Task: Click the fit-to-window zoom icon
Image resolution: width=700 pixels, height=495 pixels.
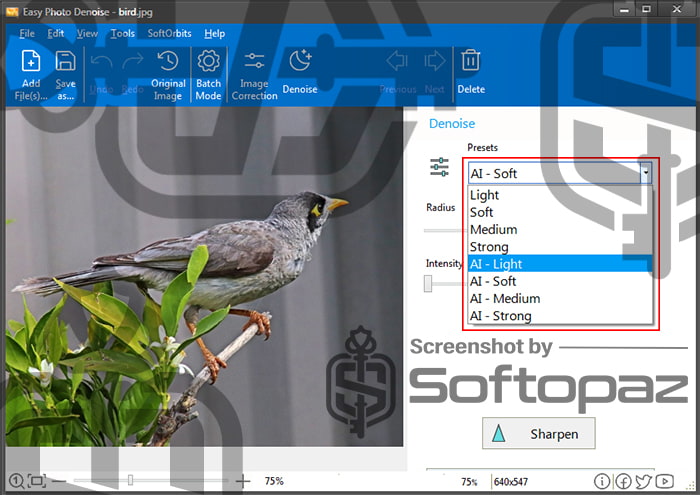Action: [37, 481]
